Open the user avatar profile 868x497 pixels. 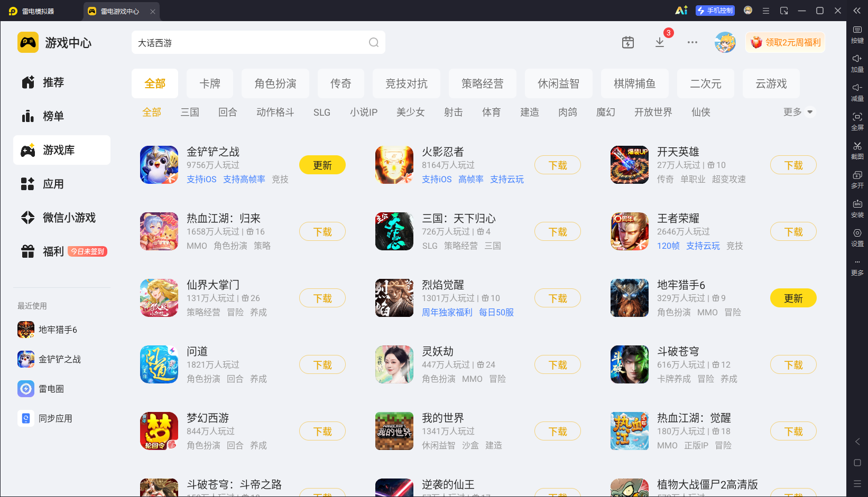click(x=725, y=42)
